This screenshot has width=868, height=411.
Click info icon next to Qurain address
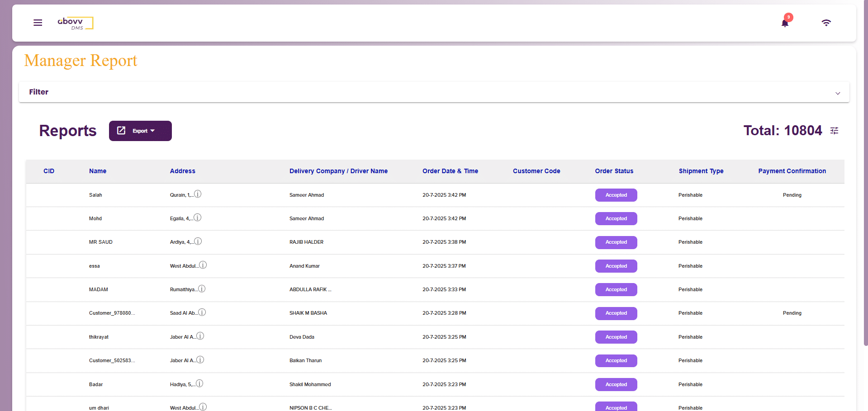(x=198, y=194)
